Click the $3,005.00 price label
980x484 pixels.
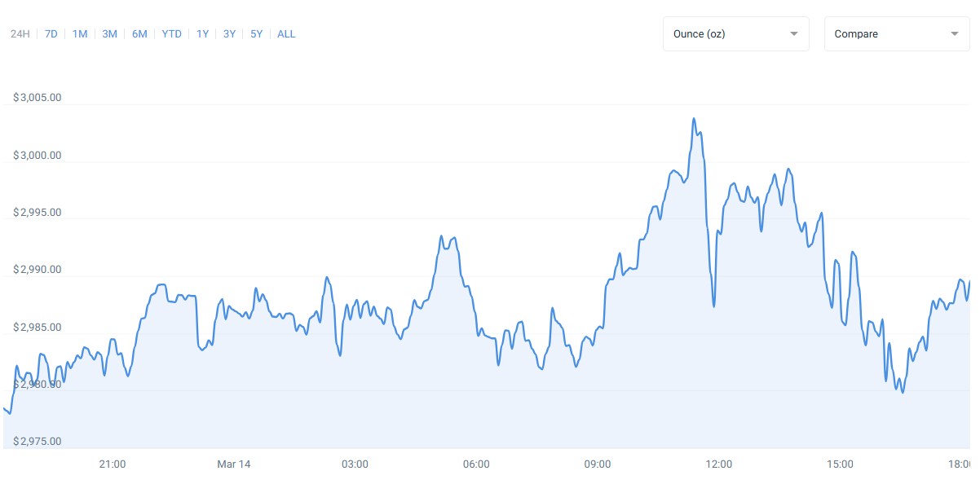click(38, 97)
